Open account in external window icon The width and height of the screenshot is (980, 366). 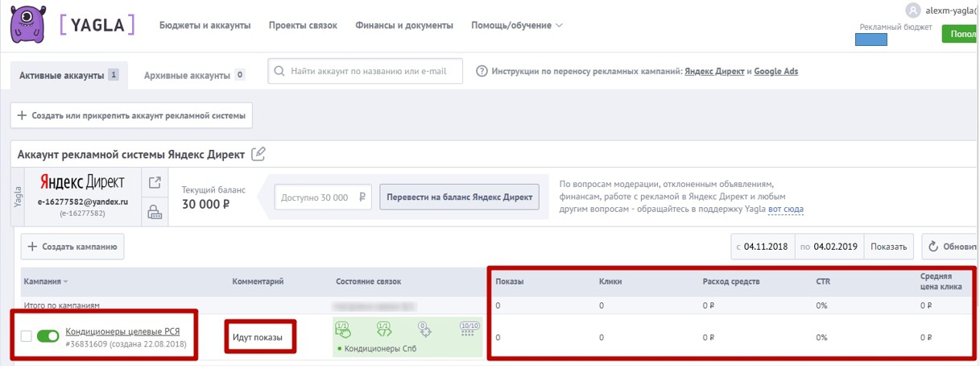(x=155, y=183)
